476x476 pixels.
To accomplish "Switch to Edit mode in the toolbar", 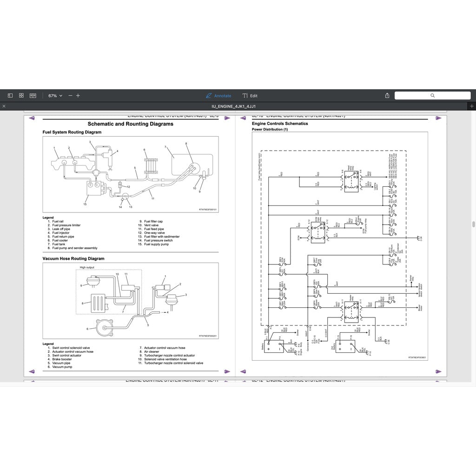I will click(x=250, y=96).
